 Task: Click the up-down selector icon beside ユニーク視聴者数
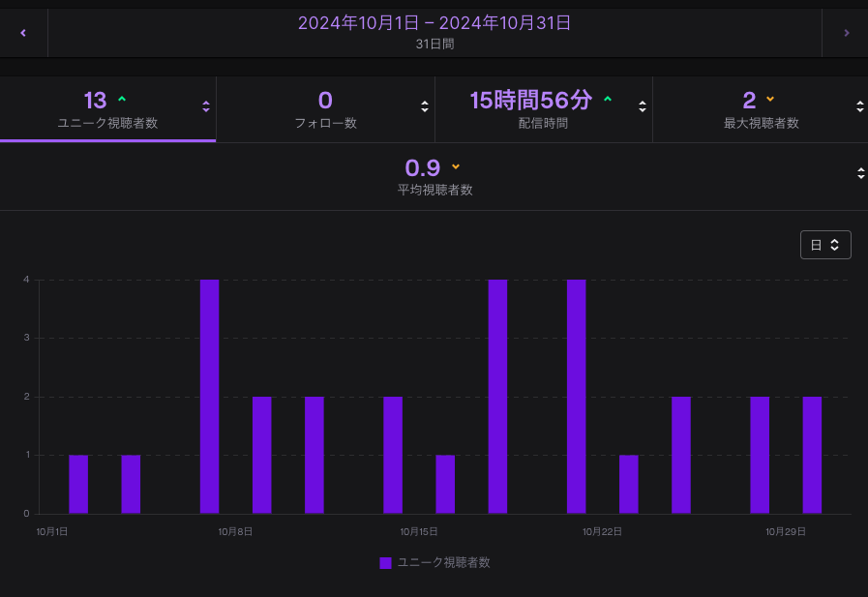pos(206,106)
